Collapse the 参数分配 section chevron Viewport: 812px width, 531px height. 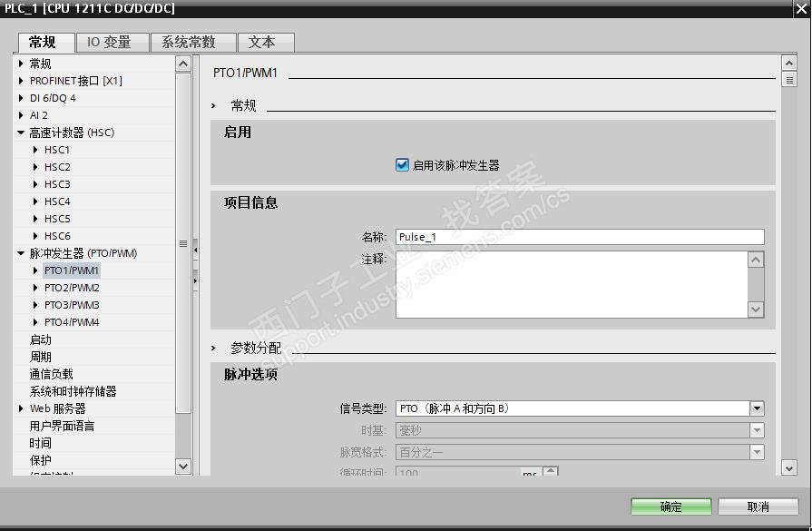click(213, 349)
